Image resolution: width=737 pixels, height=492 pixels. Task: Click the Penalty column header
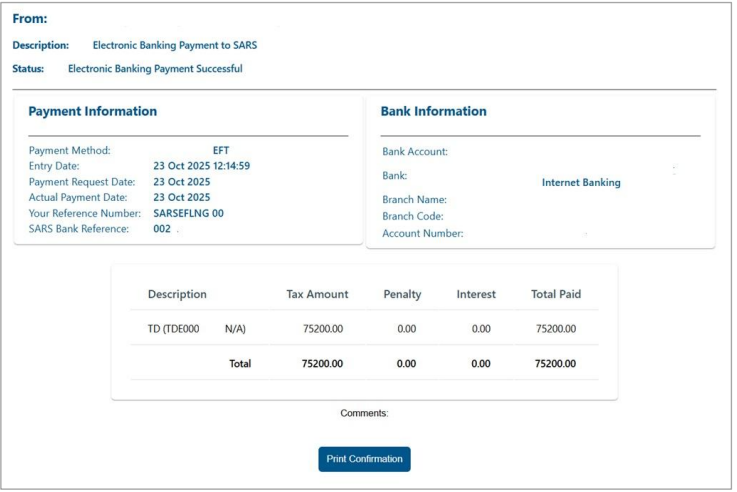point(402,294)
